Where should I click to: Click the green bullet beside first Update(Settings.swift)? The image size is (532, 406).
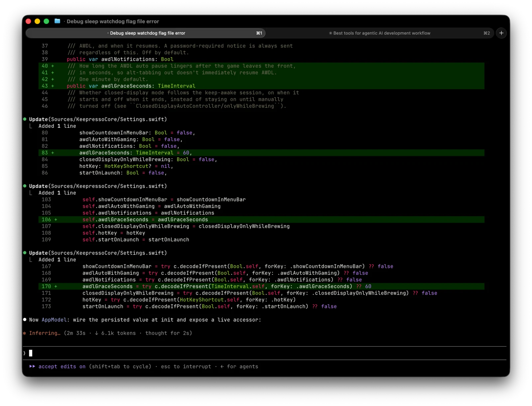click(x=25, y=119)
